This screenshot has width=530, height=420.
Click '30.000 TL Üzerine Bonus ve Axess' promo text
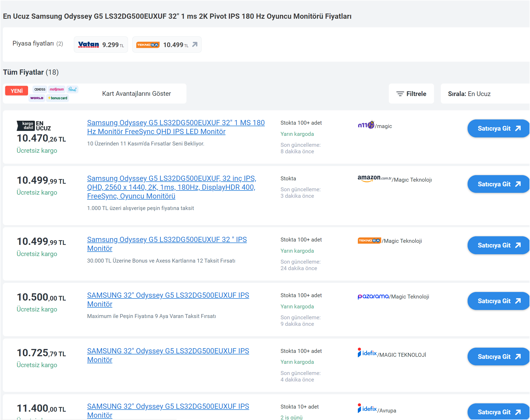pos(161,261)
